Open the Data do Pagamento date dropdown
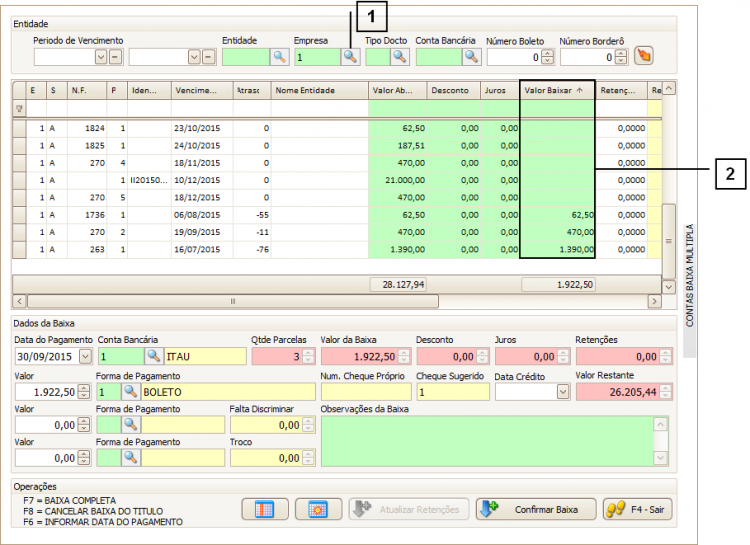 click(x=84, y=355)
